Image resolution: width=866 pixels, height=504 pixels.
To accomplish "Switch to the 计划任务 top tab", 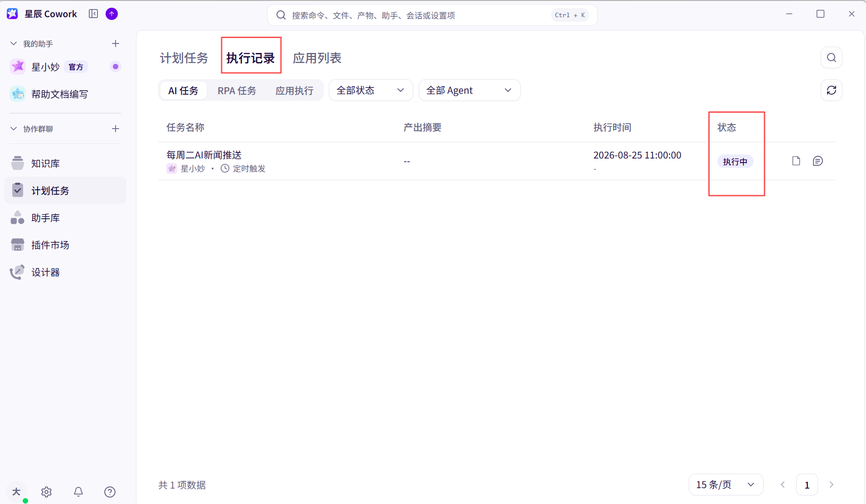I will (x=184, y=58).
